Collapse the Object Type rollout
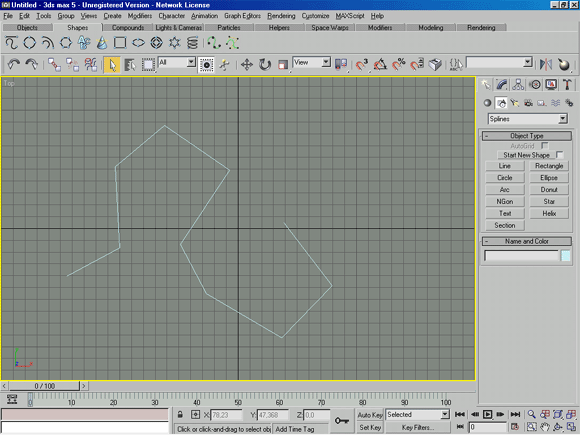This screenshot has height=435, width=580. (527, 136)
